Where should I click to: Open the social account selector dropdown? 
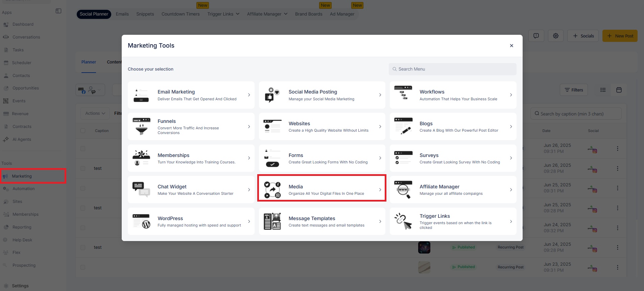[x=90, y=90]
